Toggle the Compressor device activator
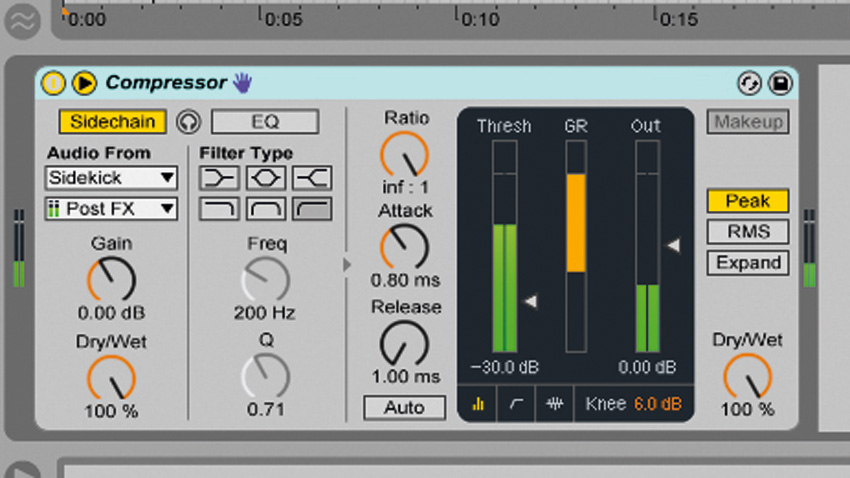 pos(53,83)
